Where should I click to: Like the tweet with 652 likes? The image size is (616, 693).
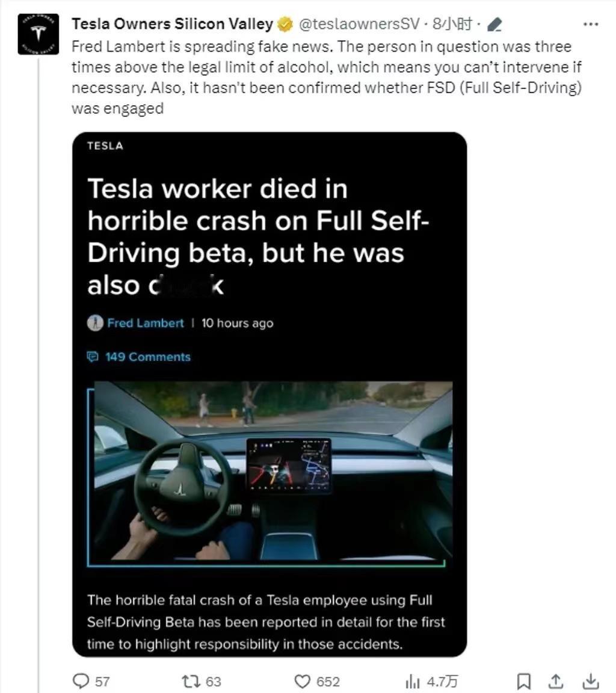tap(317, 681)
